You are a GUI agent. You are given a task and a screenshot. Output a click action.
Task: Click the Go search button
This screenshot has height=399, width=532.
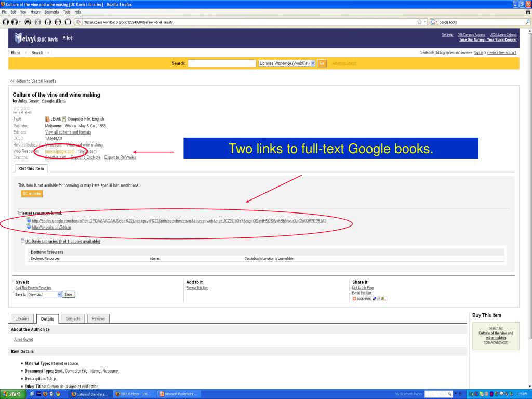point(322,63)
